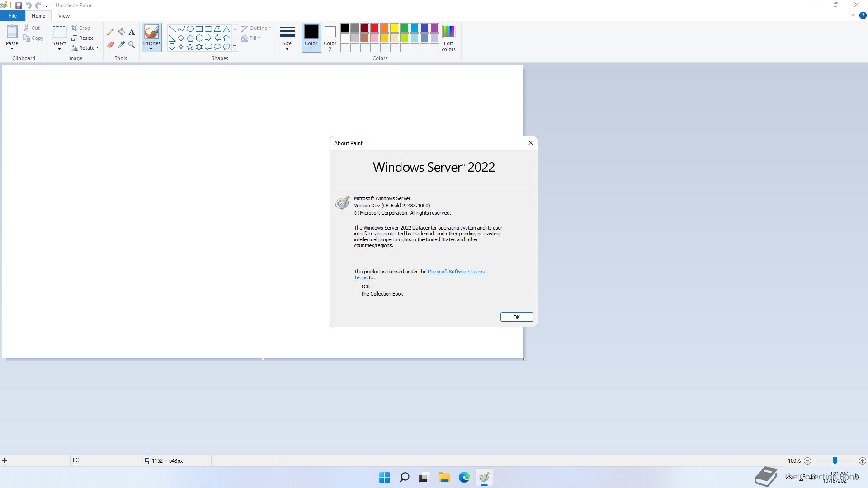Launch Microsoft Edge from taskbar
The width and height of the screenshot is (868, 488).
point(464,478)
